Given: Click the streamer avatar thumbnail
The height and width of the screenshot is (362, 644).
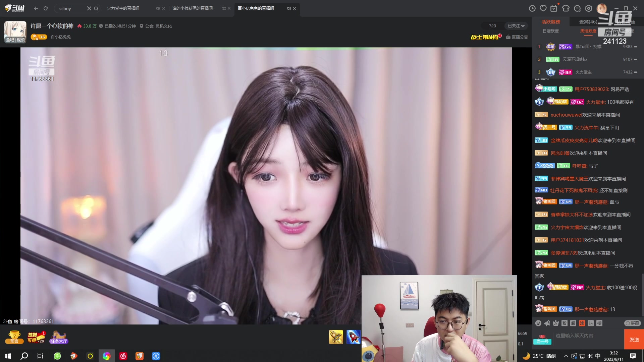Looking at the screenshot, I should [15, 32].
